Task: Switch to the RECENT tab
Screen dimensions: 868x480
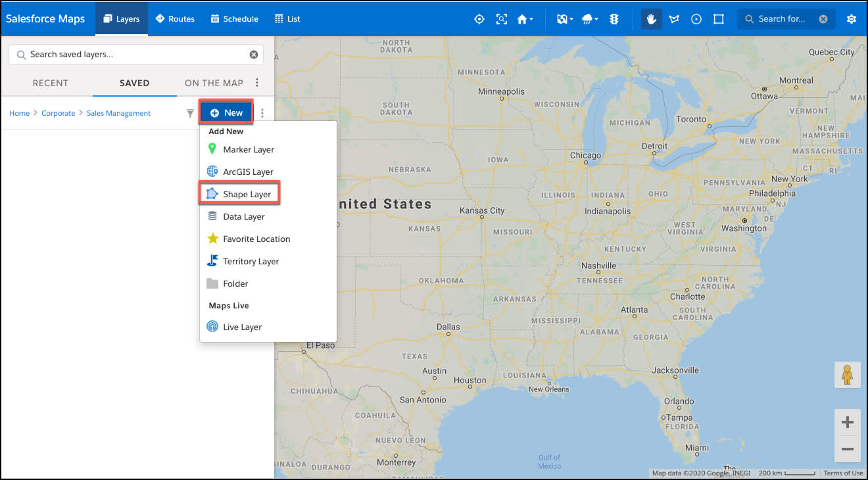Action: 51,83
